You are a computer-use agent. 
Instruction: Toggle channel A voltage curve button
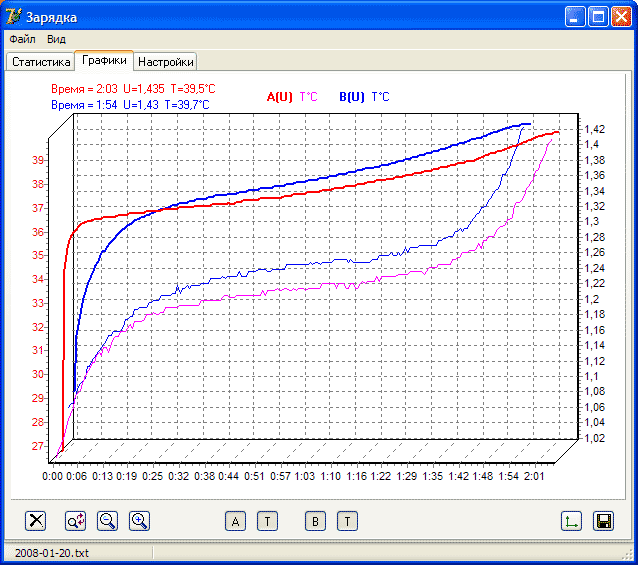(236, 520)
